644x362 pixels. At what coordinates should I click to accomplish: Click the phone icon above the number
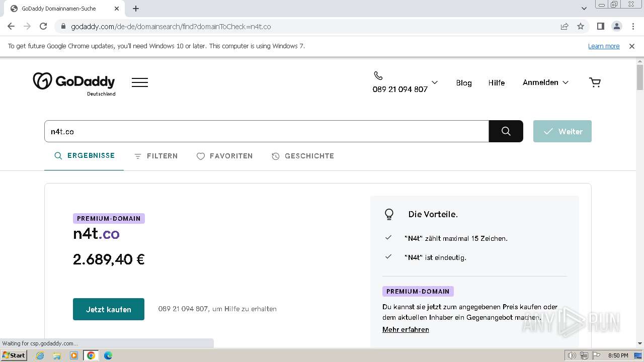click(378, 76)
